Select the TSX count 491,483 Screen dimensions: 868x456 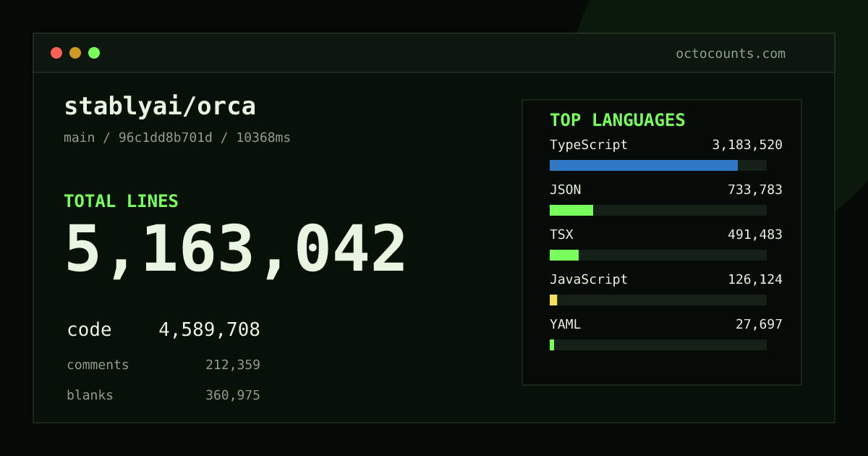coord(755,235)
